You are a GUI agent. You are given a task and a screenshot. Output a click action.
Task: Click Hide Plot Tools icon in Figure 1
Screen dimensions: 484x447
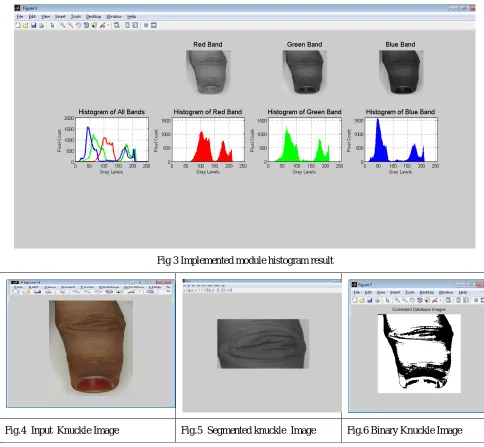click(x=146, y=25)
